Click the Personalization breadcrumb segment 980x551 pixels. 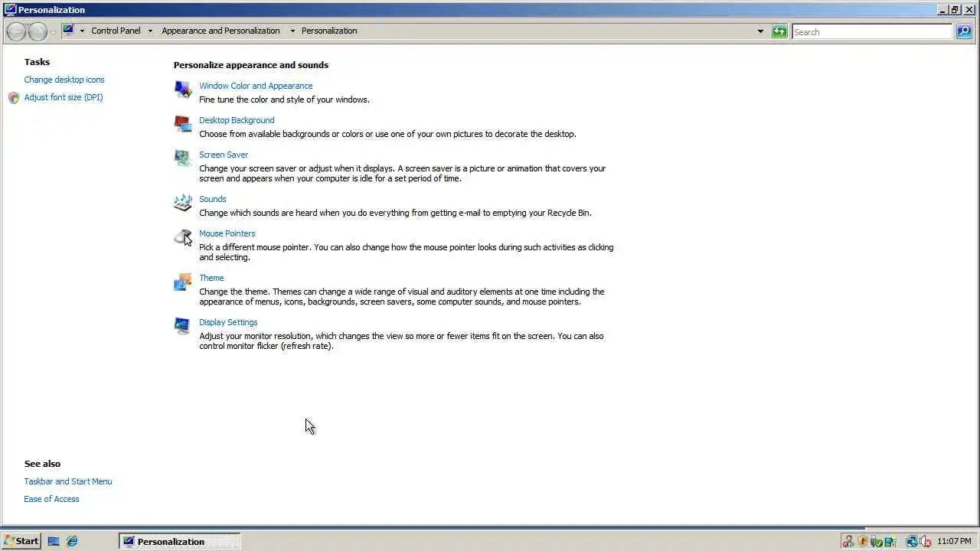(329, 31)
